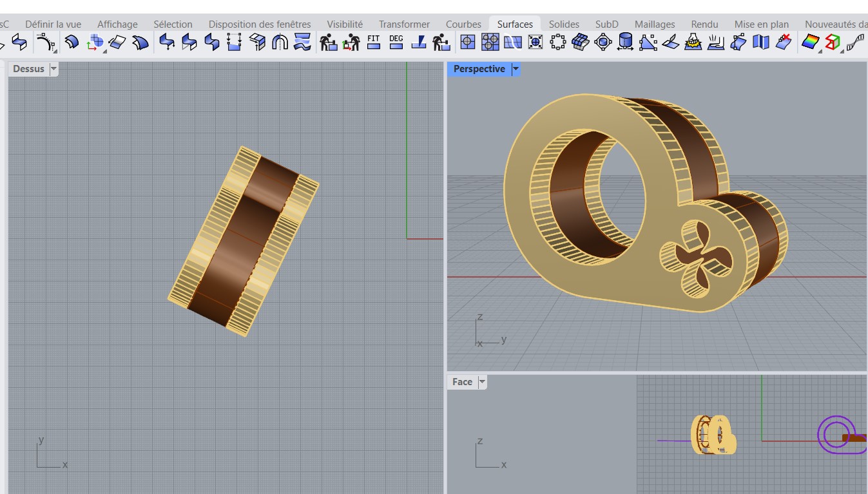
Task: Click the stacked wavy blue surfaces icon
Action: [x=302, y=43]
